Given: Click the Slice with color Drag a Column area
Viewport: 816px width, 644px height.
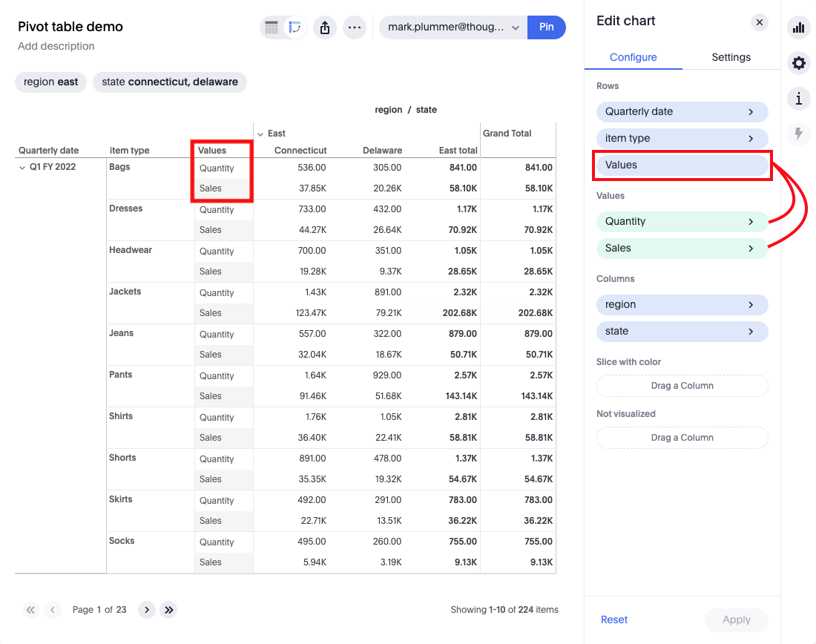Looking at the screenshot, I should [x=682, y=386].
